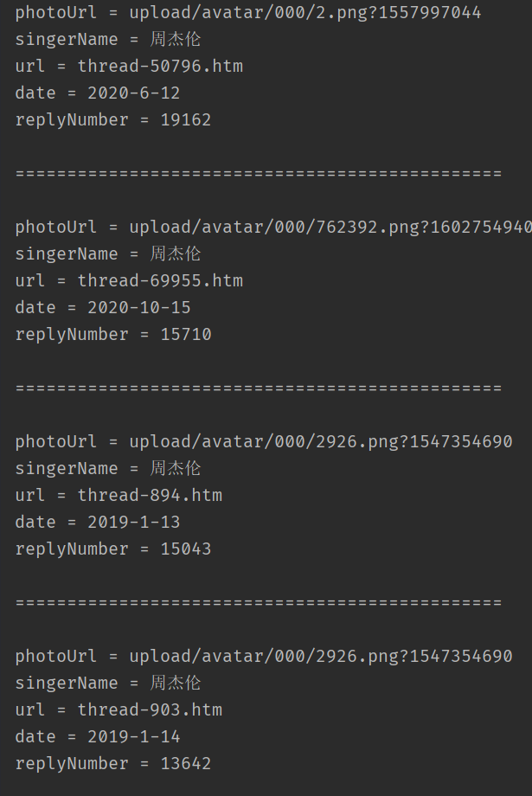Click the photoUrl with 762392.png path

coord(272,227)
